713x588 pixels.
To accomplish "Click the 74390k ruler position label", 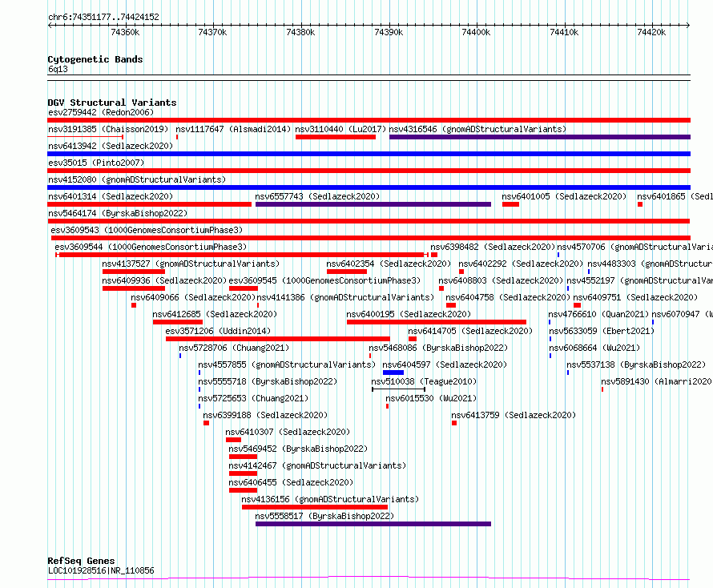I will [x=389, y=32].
